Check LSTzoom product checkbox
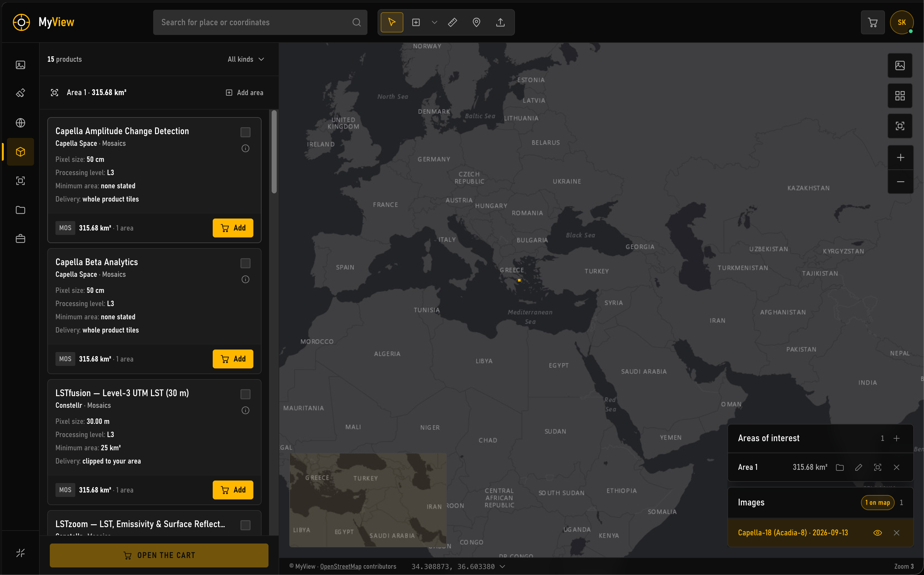 click(x=245, y=525)
